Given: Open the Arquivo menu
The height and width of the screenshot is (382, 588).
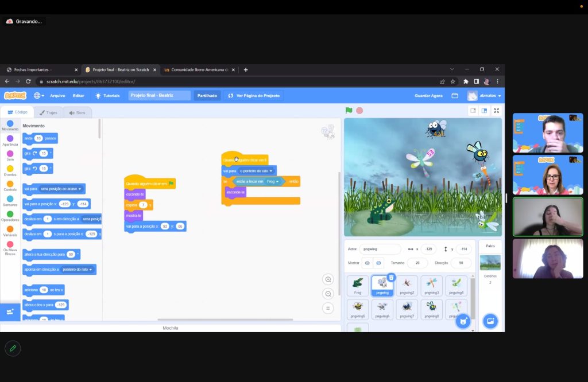Looking at the screenshot, I should click(x=57, y=96).
